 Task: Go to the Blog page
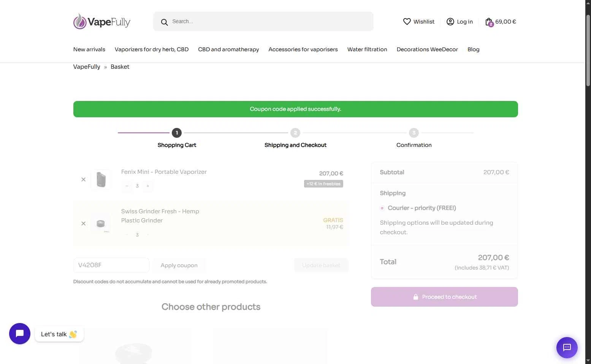point(474,49)
